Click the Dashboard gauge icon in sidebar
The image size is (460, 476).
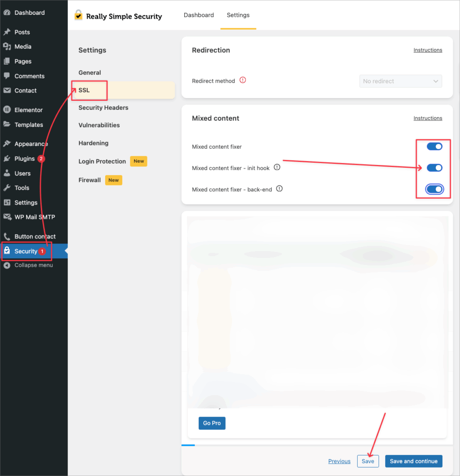click(x=7, y=13)
